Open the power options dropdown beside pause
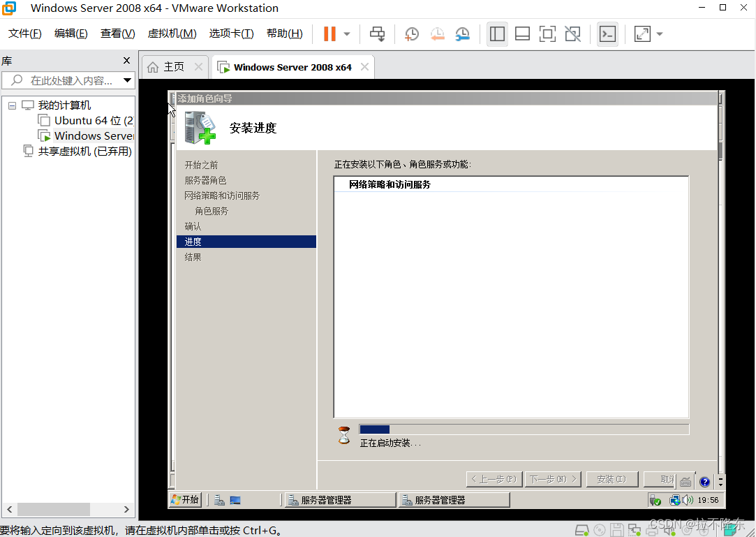This screenshot has width=756, height=537. pyautogui.click(x=347, y=34)
